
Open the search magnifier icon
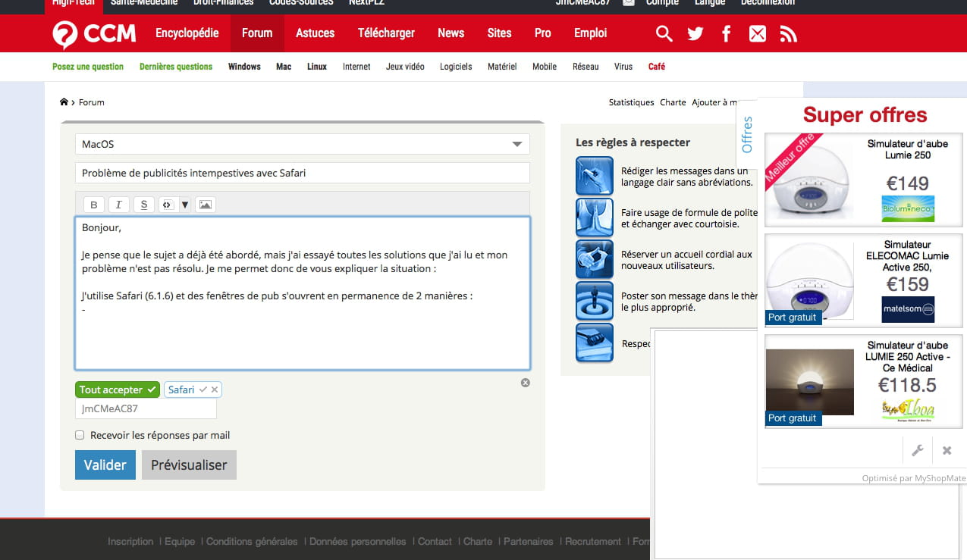click(x=664, y=33)
